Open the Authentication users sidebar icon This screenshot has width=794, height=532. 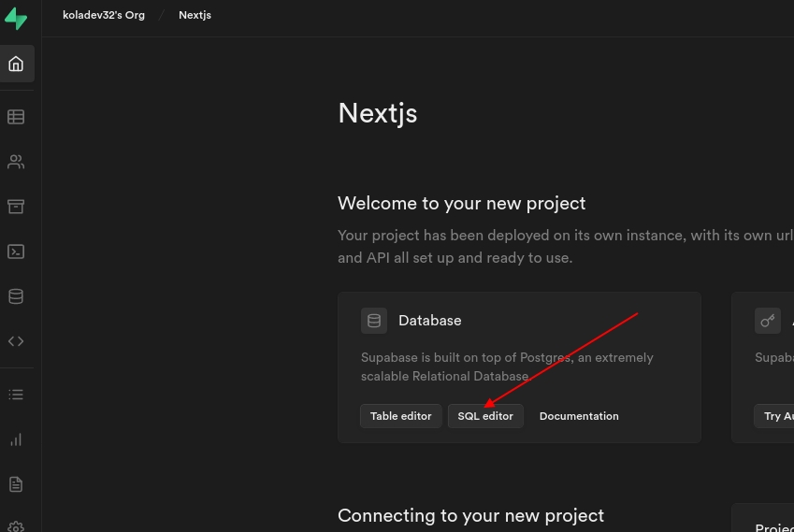point(16,162)
